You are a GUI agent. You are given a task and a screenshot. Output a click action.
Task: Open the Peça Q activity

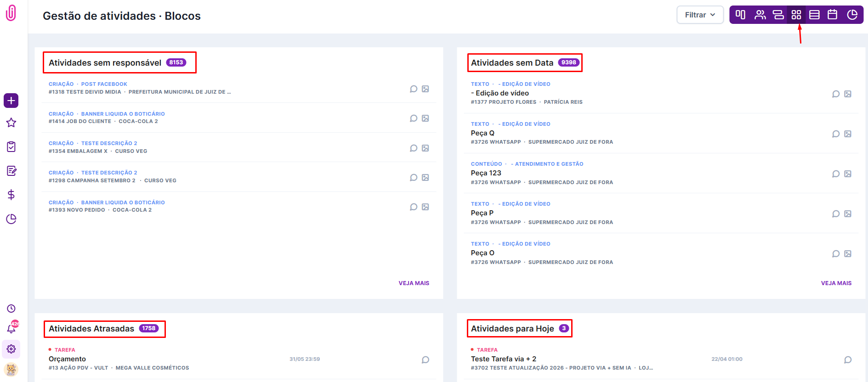[x=482, y=133]
